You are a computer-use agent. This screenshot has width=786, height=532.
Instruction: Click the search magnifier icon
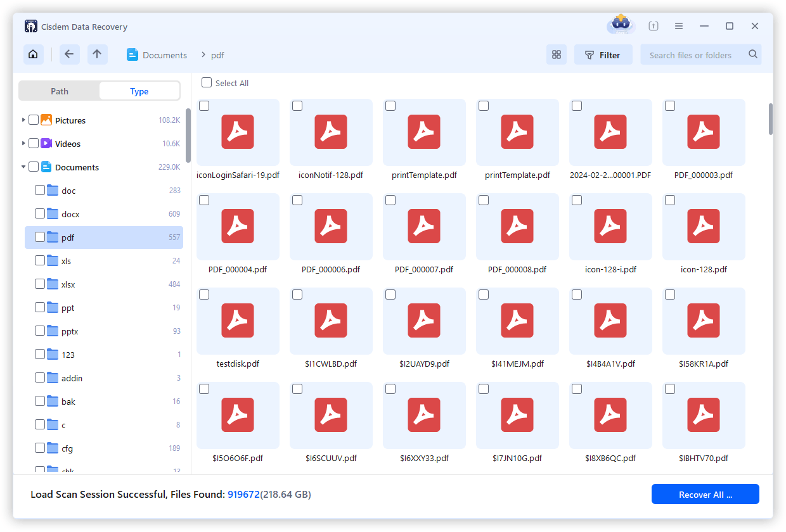[x=752, y=54]
